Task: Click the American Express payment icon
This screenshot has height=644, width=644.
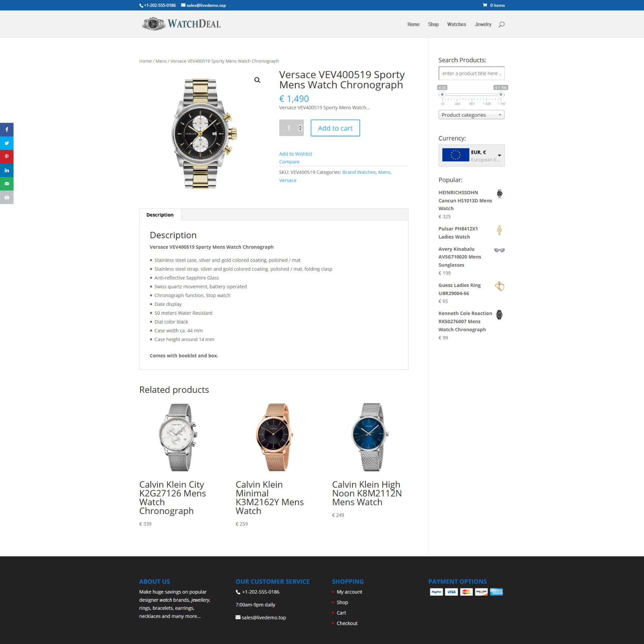Action: click(x=497, y=592)
